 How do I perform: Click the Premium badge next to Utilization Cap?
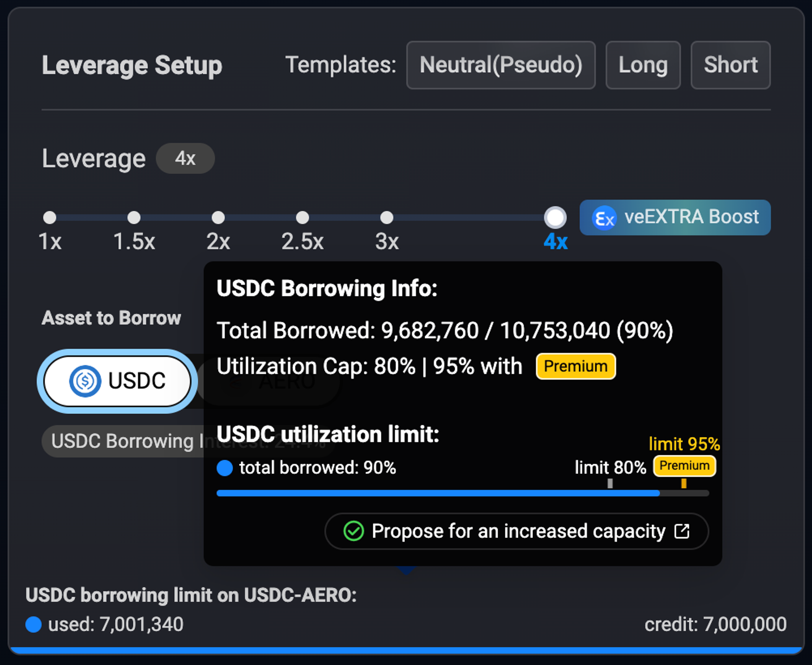click(x=575, y=367)
